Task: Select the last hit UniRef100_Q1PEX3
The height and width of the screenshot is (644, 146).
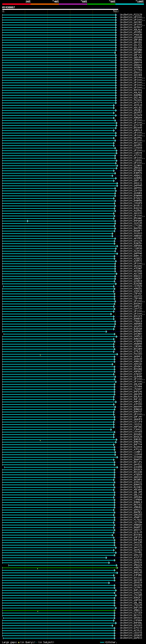Action: tap(131, 638)
